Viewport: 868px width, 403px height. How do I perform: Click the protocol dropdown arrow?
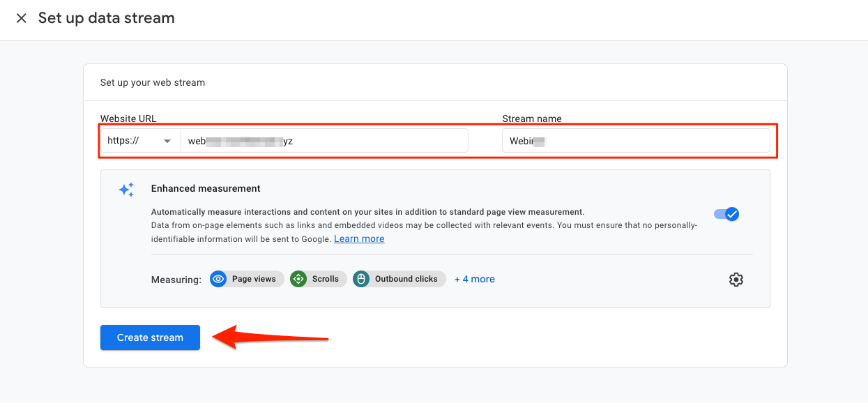167,141
